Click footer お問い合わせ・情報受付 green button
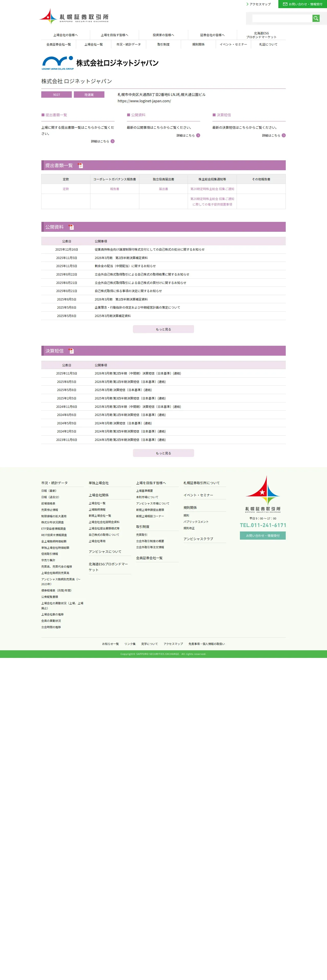Image resolution: width=327 pixels, height=980 pixels. [263, 536]
